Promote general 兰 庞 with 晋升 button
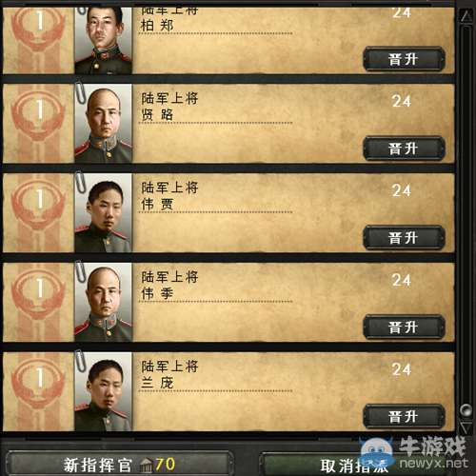Screen dimensions: 476x476 click(404, 417)
